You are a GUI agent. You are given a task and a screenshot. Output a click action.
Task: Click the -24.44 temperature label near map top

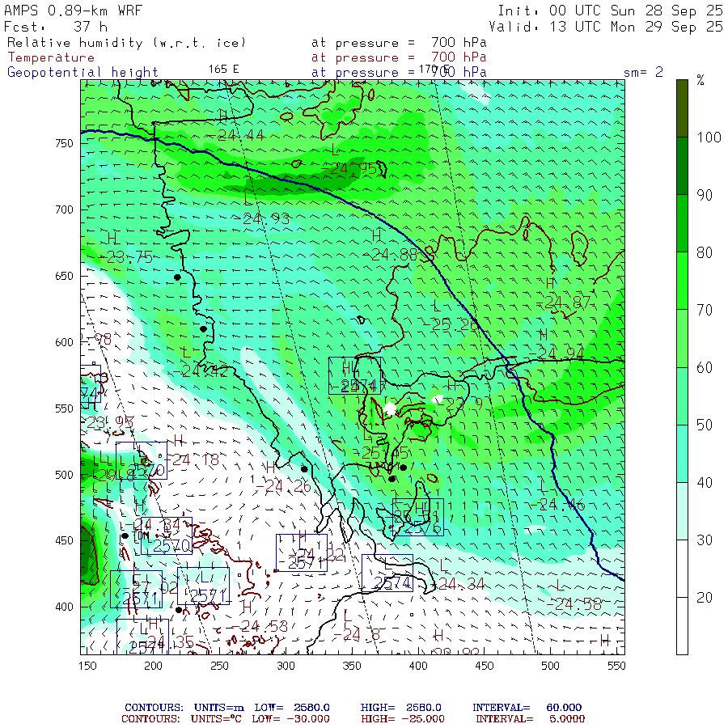tap(240, 135)
